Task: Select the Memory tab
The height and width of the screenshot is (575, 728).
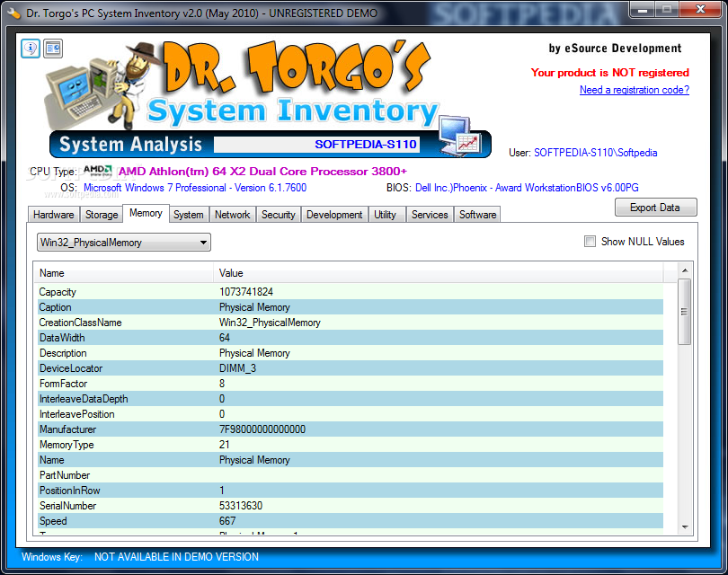Action: [x=146, y=213]
